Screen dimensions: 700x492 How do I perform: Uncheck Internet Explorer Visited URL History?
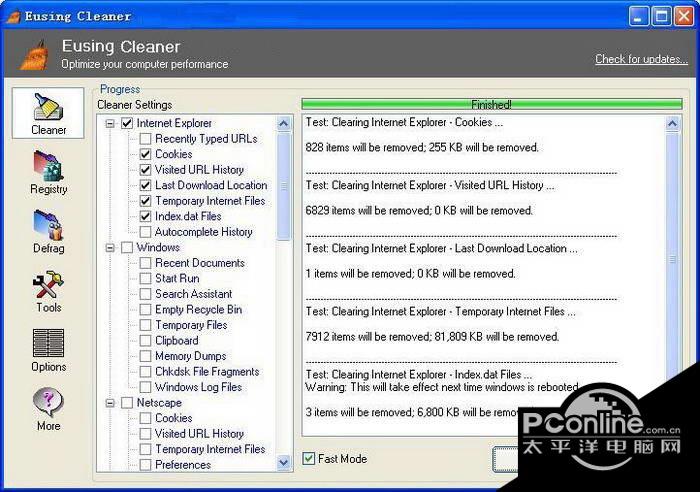[x=146, y=170]
